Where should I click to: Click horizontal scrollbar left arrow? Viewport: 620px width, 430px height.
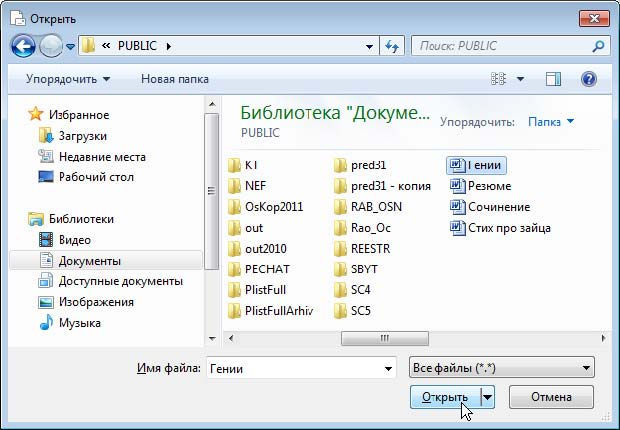231,338
